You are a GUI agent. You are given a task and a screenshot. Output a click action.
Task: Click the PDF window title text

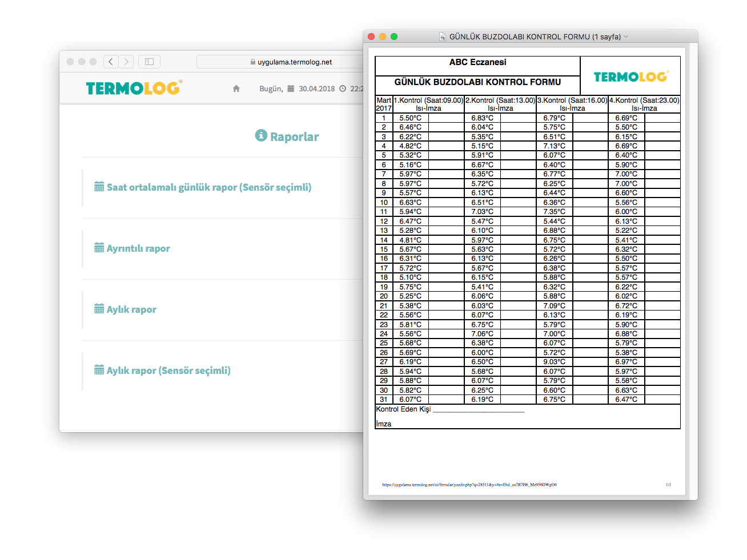tap(535, 37)
